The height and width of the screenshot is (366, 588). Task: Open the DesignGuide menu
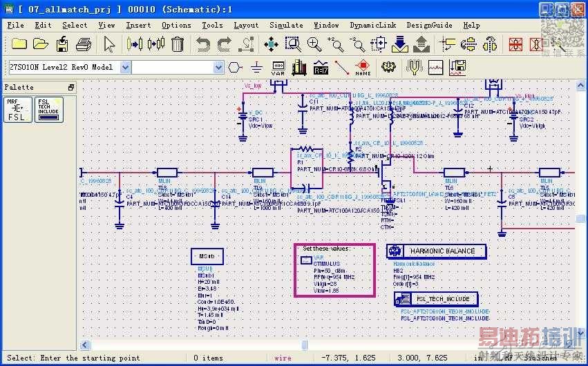(x=429, y=25)
